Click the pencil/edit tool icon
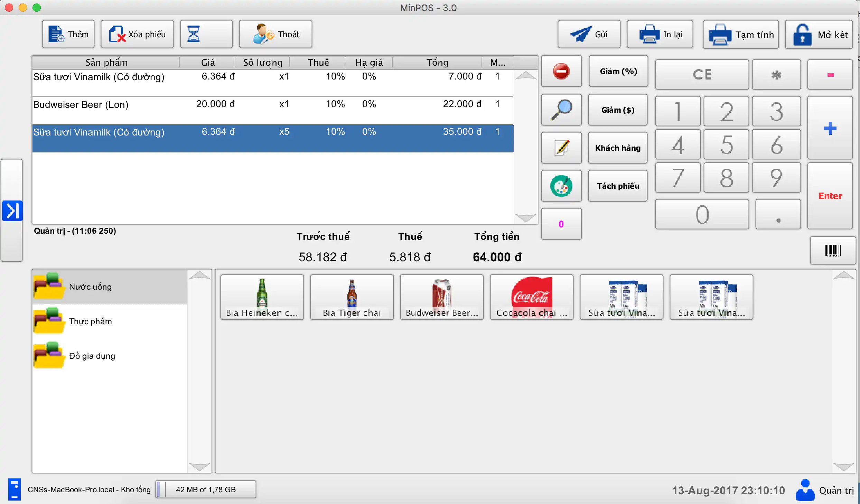Viewport: 860px width, 504px height. [x=561, y=148]
